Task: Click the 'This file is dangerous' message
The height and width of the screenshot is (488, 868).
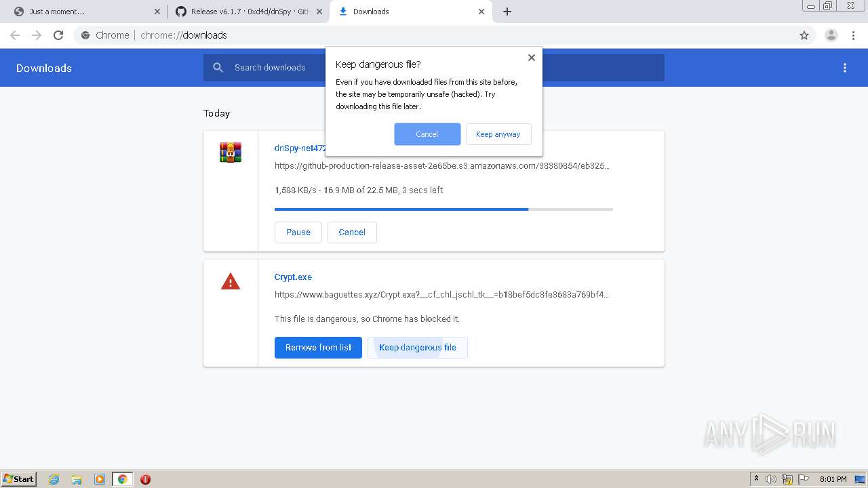Action: coord(367,319)
